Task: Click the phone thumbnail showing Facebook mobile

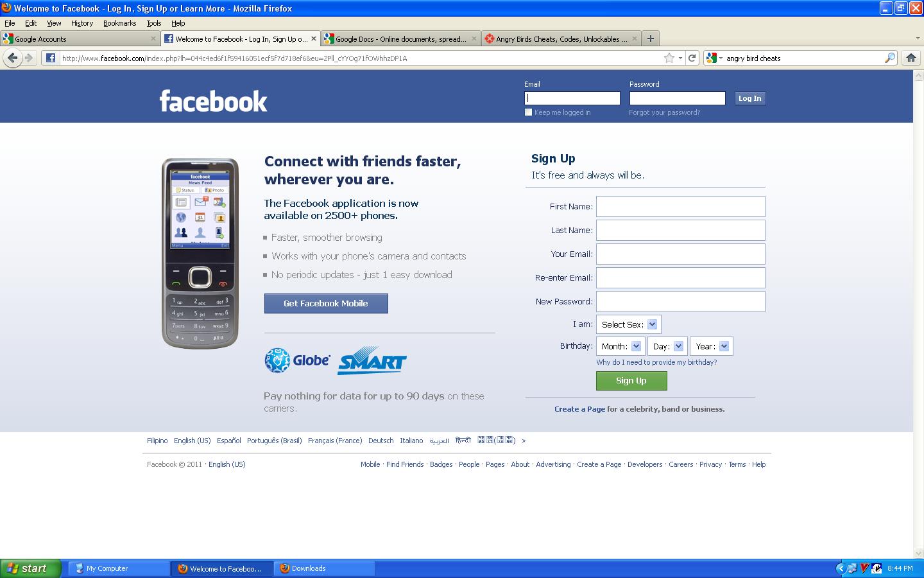Action: tap(200, 252)
